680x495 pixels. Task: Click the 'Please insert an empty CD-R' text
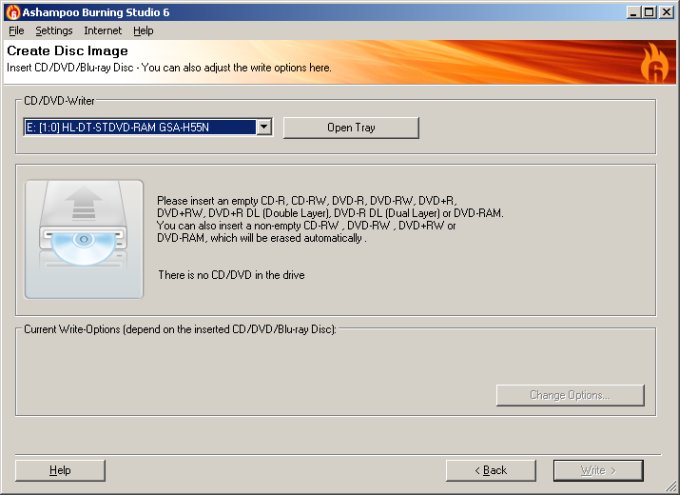[330, 219]
